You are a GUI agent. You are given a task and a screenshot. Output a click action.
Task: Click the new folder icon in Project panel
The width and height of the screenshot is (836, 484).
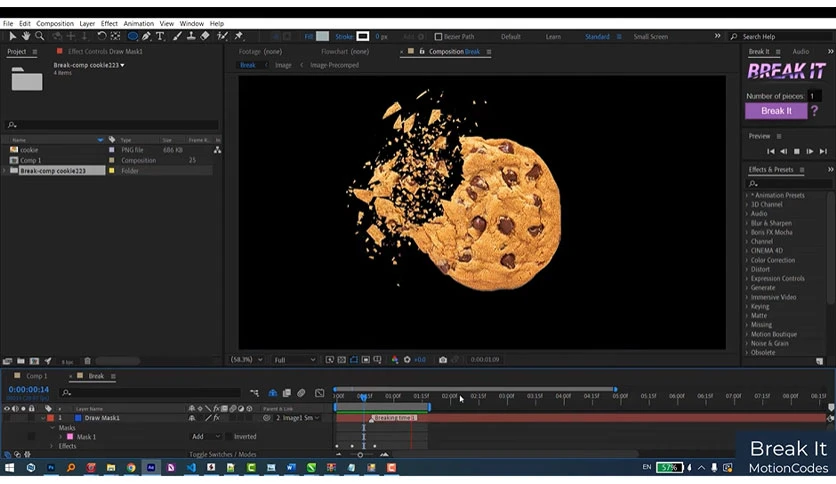[x=21, y=361]
